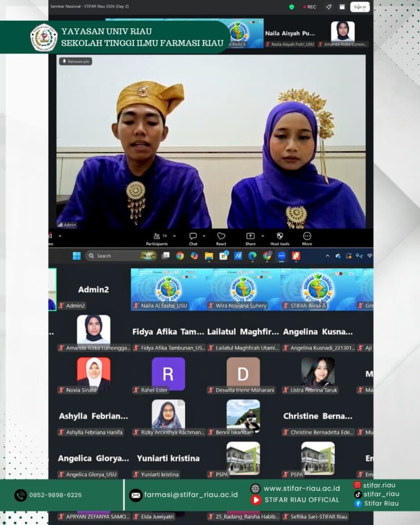Select Rahel Ester purple R avatar
This screenshot has width=420, height=525.
tap(168, 374)
